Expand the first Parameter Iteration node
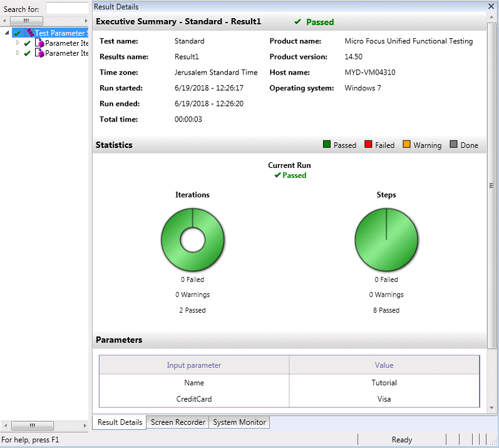Viewport: 499px width, 448px height. click(18, 43)
